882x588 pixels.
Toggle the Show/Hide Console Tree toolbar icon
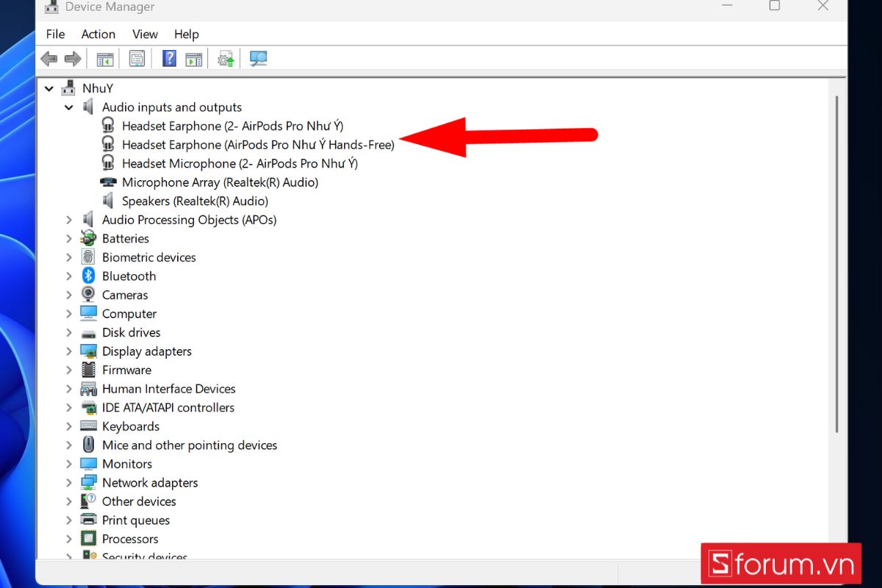105,59
